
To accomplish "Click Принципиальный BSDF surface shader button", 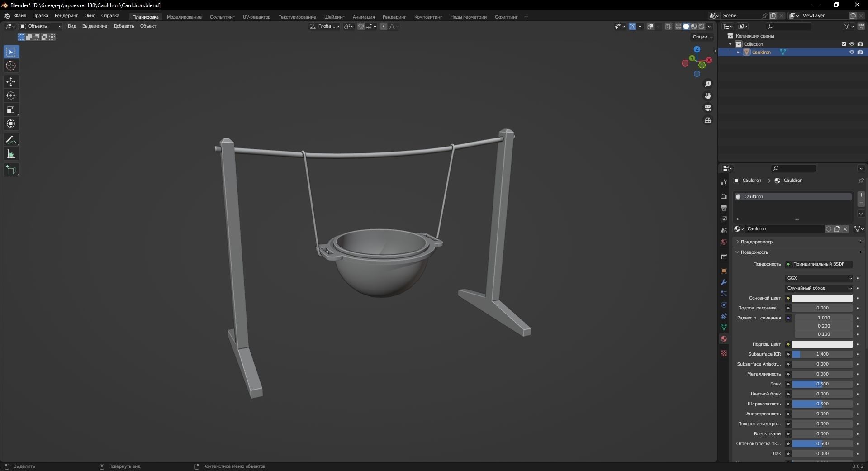I will 819,264.
